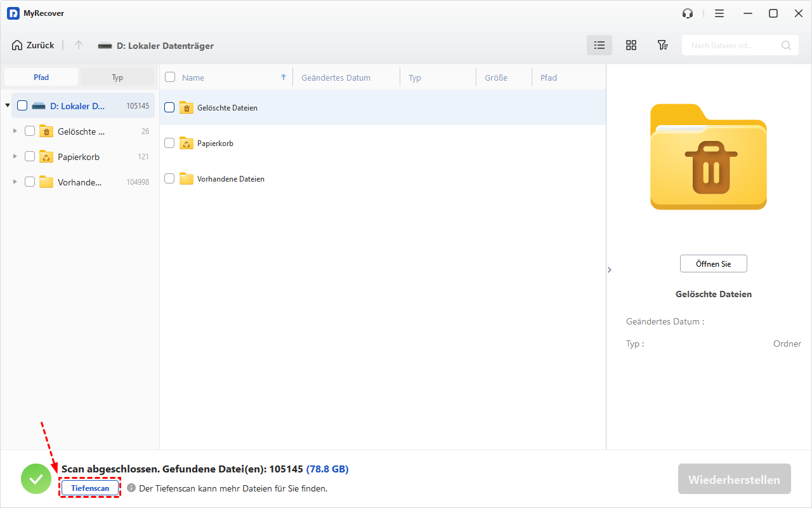Screen dimensions: 812x508
Task: Click the Öffnen Sie button
Action: pyautogui.click(x=713, y=264)
